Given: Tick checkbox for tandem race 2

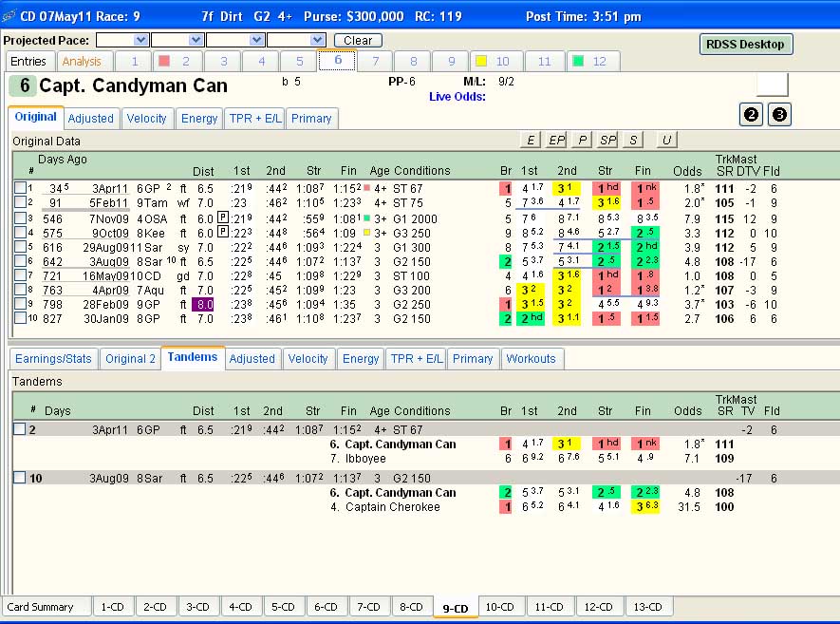Looking at the screenshot, I should click(19, 429).
